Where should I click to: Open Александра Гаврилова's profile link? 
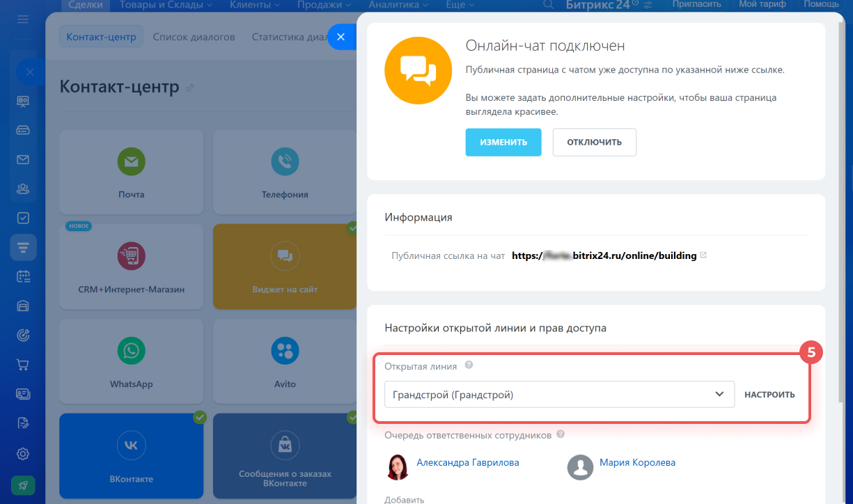[468, 462]
